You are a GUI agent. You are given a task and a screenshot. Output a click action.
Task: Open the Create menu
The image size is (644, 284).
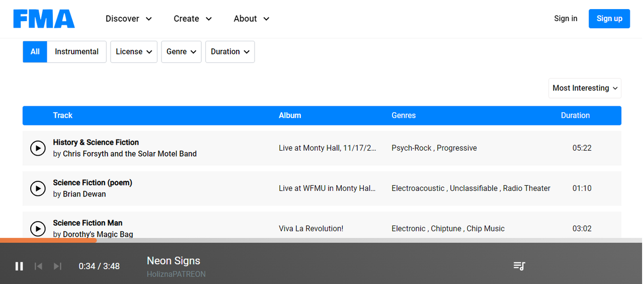click(x=193, y=19)
